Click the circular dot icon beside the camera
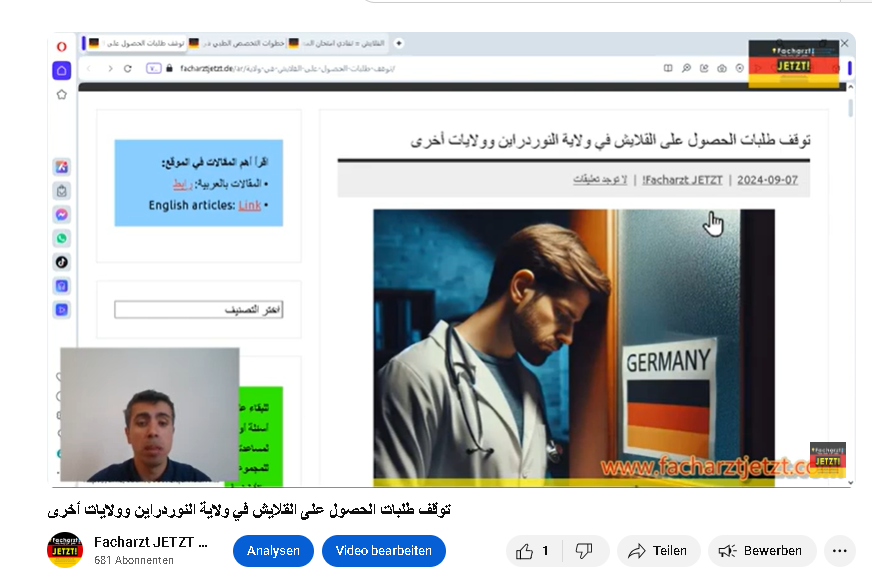 coord(740,68)
